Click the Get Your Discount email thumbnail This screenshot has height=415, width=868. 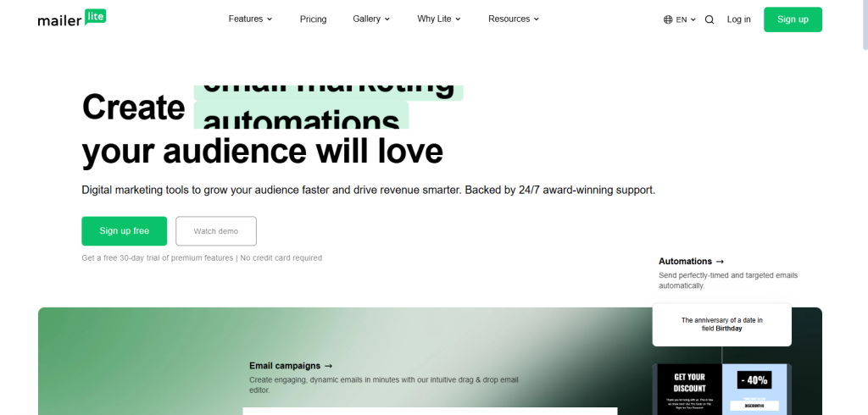tap(722, 389)
